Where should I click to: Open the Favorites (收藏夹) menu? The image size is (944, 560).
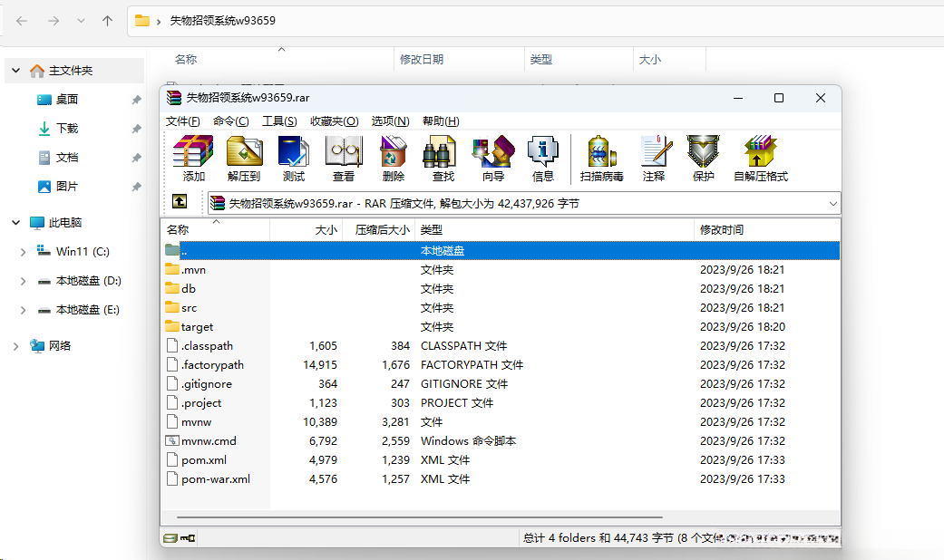pyautogui.click(x=334, y=121)
